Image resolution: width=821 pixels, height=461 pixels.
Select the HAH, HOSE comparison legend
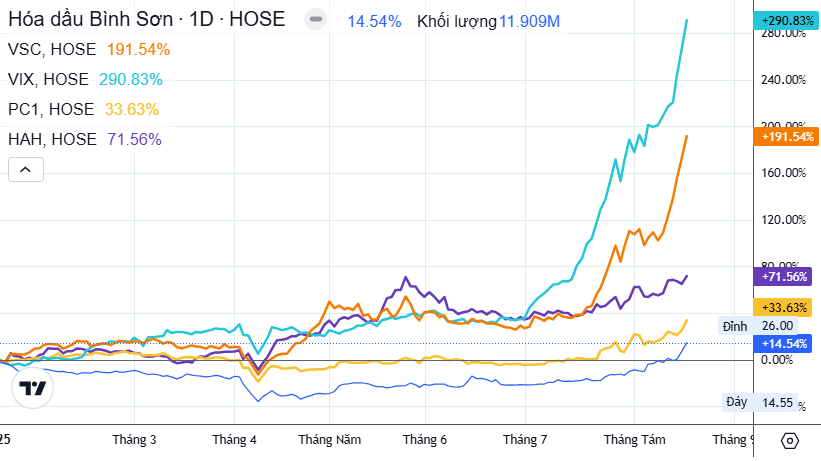pos(52,139)
